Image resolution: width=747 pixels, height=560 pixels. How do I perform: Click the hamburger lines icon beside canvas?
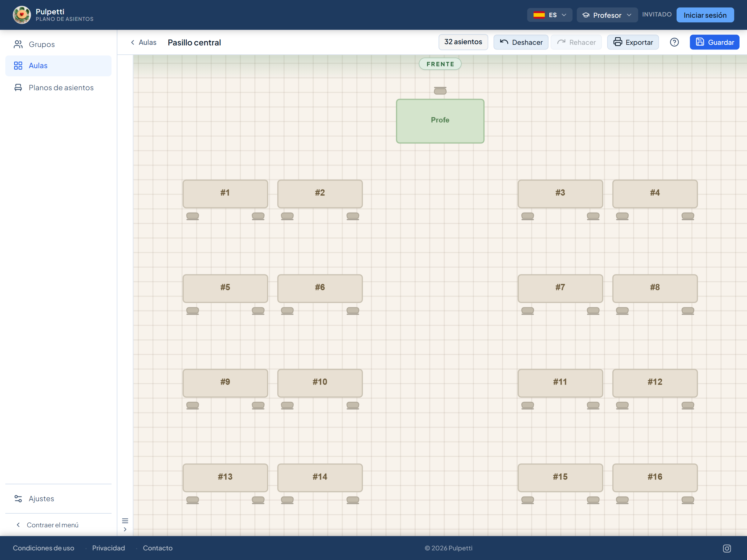point(125,520)
